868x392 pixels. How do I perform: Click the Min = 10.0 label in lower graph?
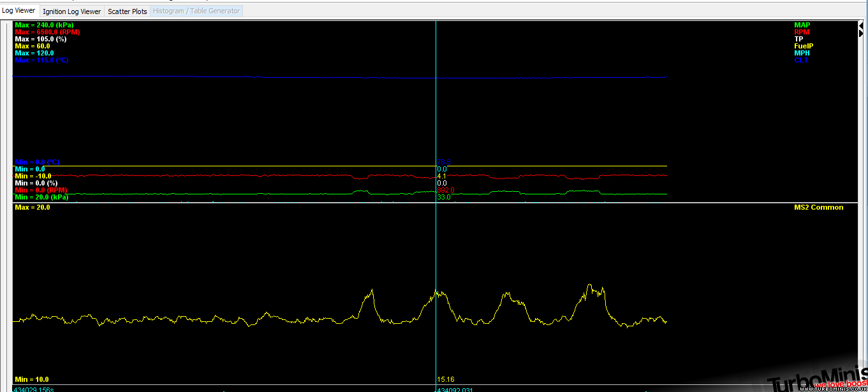point(31,380)
